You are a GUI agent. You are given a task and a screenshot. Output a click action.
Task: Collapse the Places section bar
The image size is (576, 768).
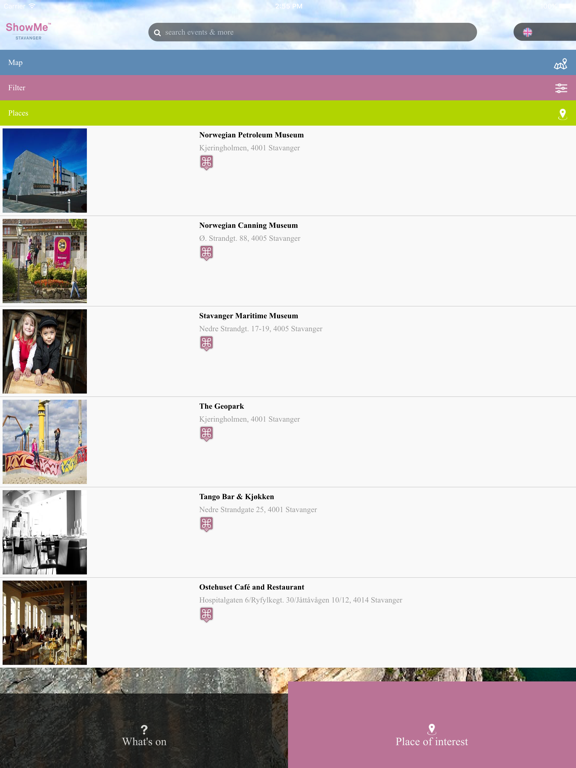pyautogui.click(x=288, y=113)
